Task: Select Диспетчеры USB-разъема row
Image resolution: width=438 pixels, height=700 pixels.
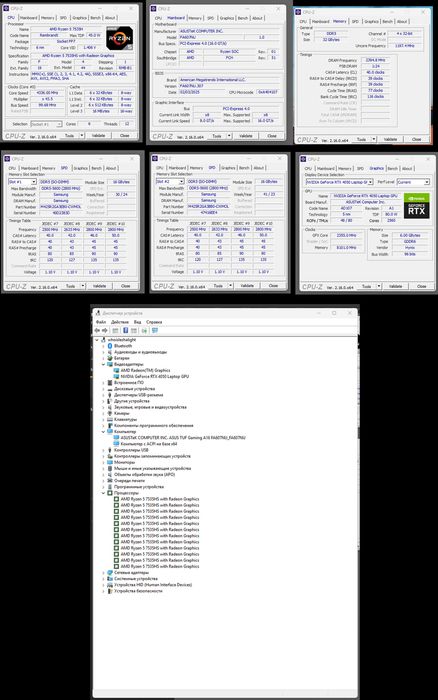Action: point(138,395)
